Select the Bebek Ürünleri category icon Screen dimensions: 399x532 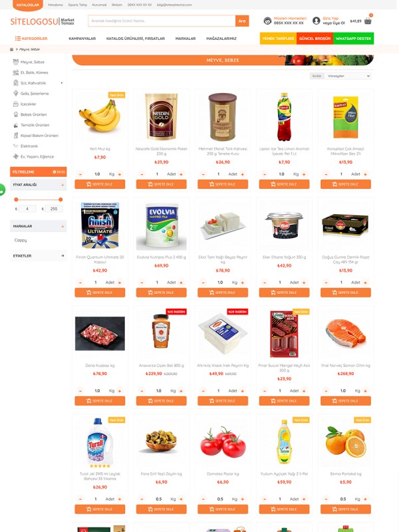[x=15, y=114]
